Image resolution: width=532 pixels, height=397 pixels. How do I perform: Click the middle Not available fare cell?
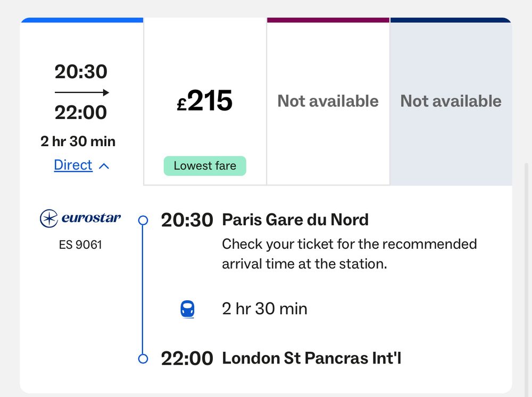click(328, 101)
